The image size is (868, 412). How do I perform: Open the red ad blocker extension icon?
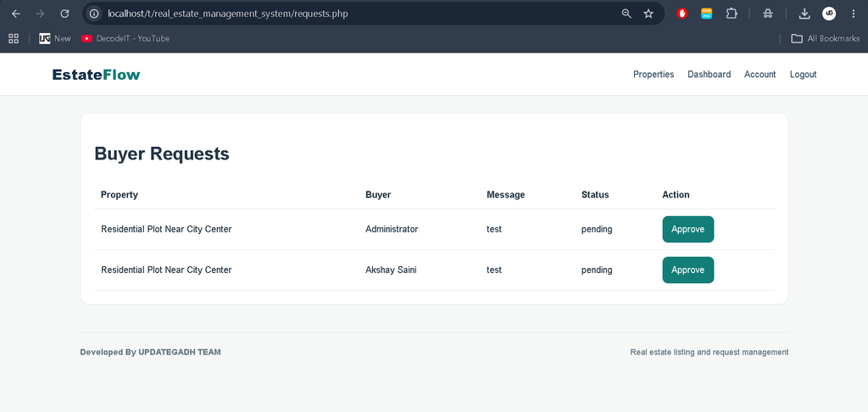682,14
